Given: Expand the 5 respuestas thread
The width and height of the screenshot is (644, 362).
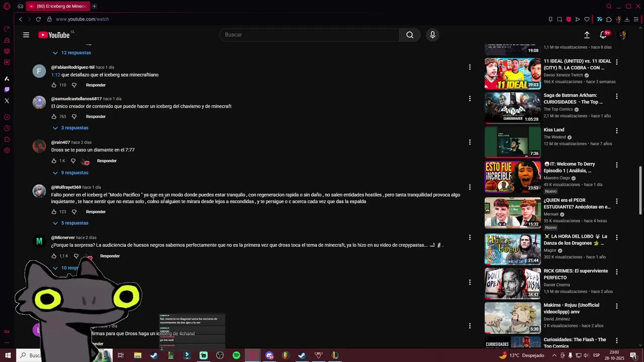Looking at the screenshot, I should pos(70,223).
